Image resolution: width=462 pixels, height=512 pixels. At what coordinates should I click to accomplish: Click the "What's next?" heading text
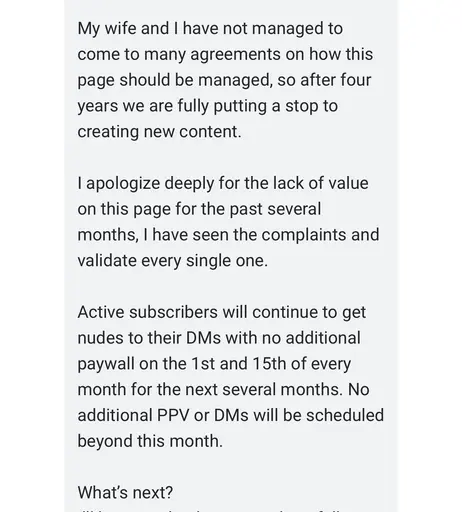pyautogui.click(x=125, y=493)
